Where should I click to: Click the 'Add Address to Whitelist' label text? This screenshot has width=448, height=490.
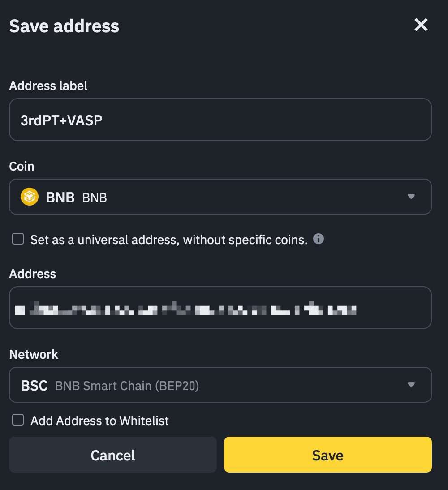(100, 421)
